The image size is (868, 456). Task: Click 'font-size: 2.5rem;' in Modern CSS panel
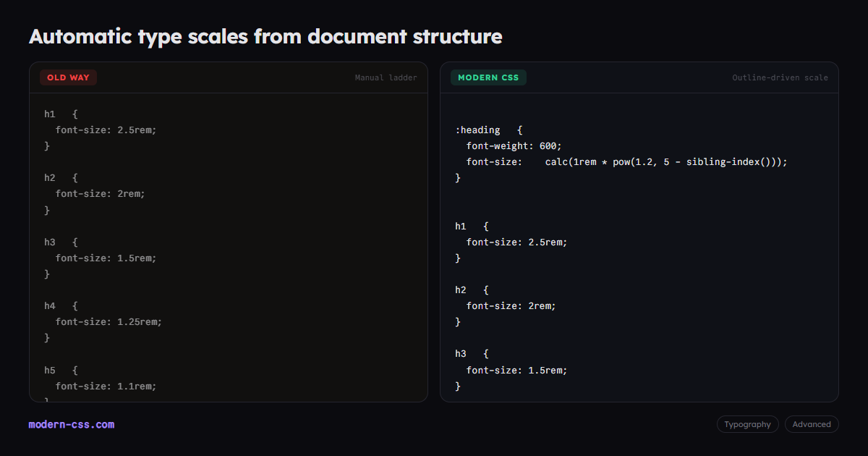(516, 242)
